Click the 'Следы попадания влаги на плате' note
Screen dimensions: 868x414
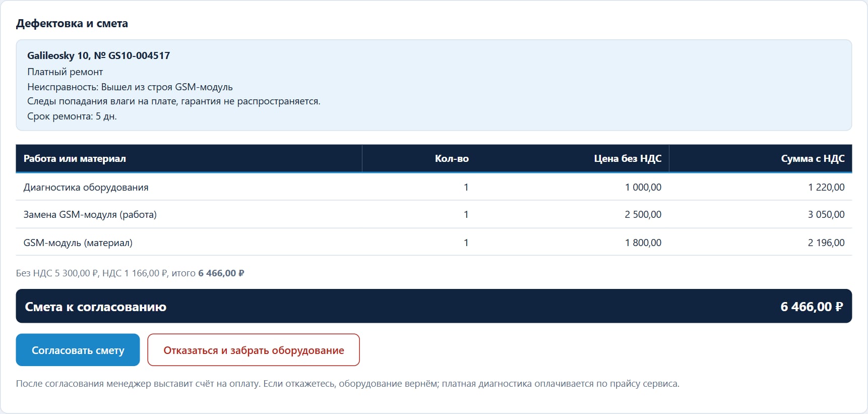click(x=174, y=101)
